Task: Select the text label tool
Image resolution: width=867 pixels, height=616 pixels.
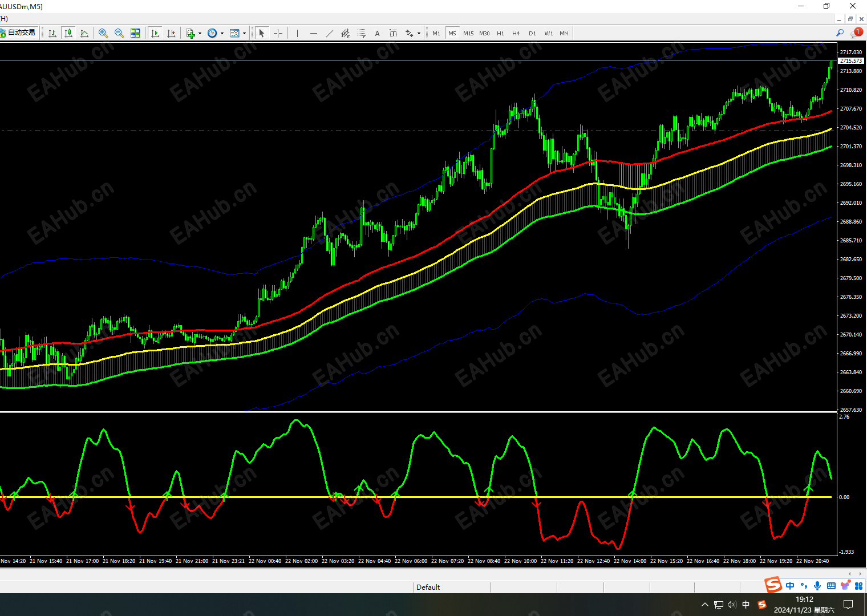Action: [393, 33]
